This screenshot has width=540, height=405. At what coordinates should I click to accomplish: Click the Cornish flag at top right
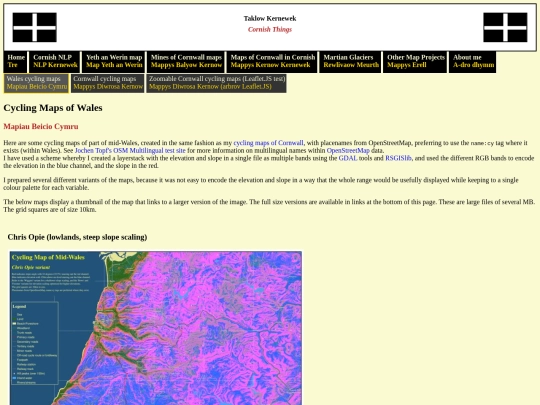[x=505, y=27]
